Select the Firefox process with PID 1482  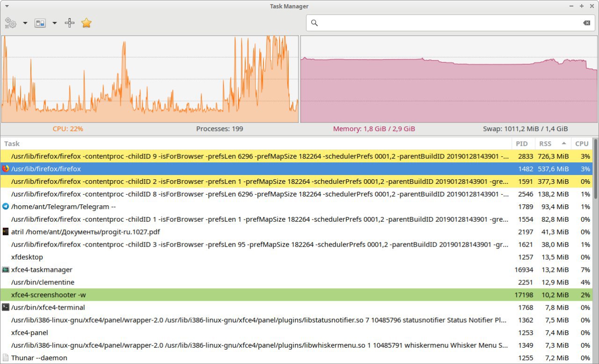[x=297, y=169]
